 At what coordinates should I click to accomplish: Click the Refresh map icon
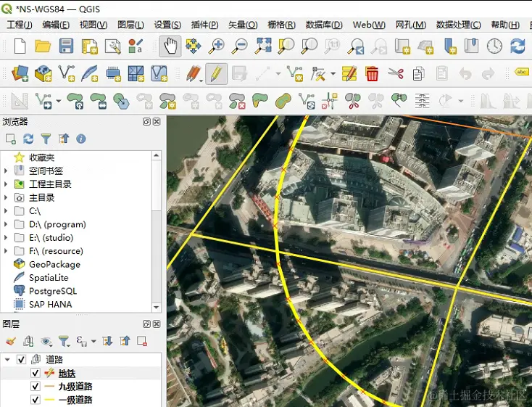pos(518,46)
